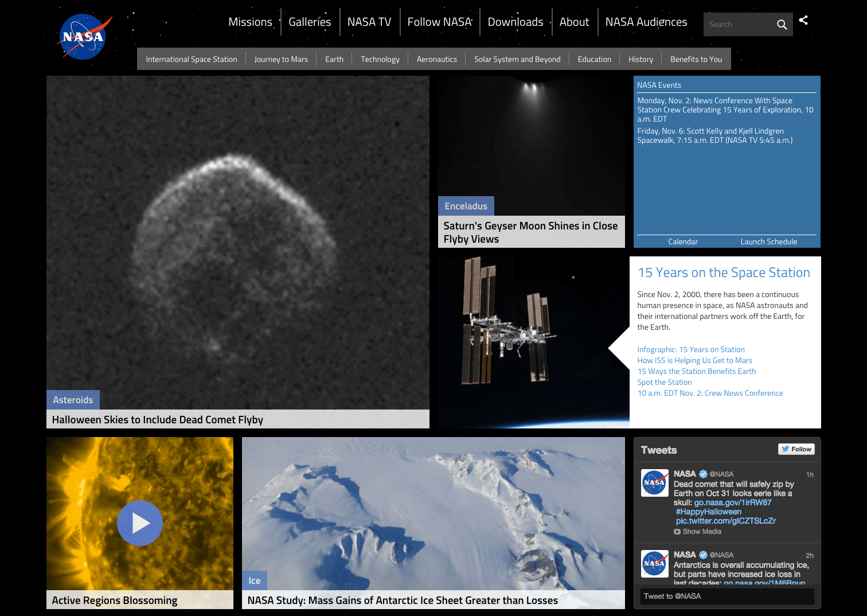Open the NASA Audiences menu

[x=646, y=22]
